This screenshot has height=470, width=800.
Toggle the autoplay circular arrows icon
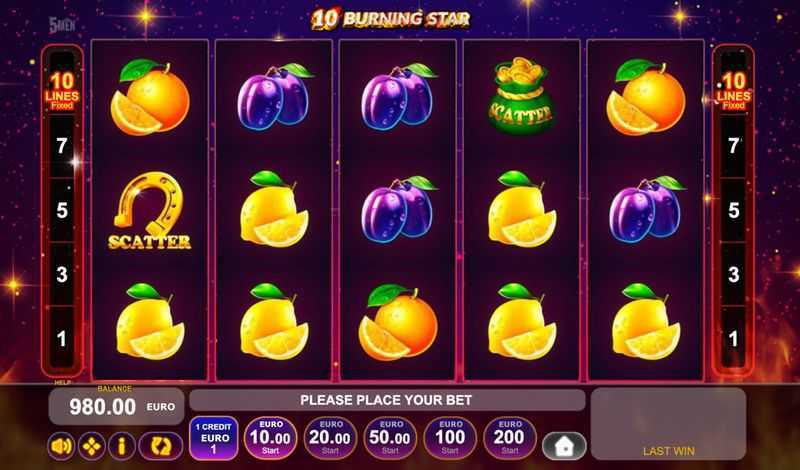tap(161, 447)
